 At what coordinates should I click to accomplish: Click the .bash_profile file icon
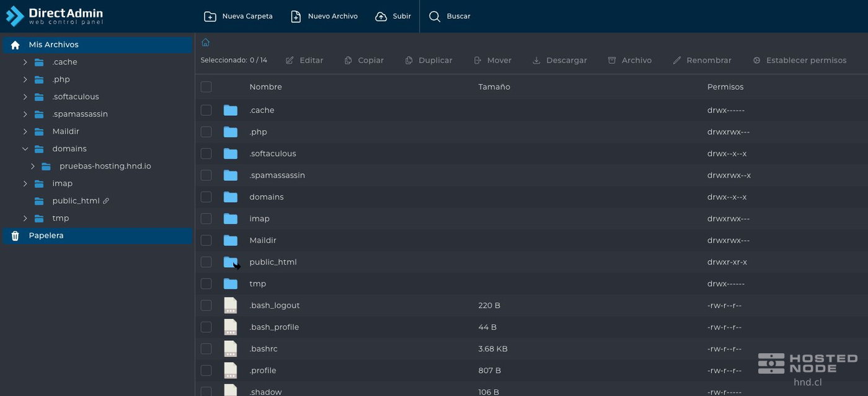pos(231,327)
